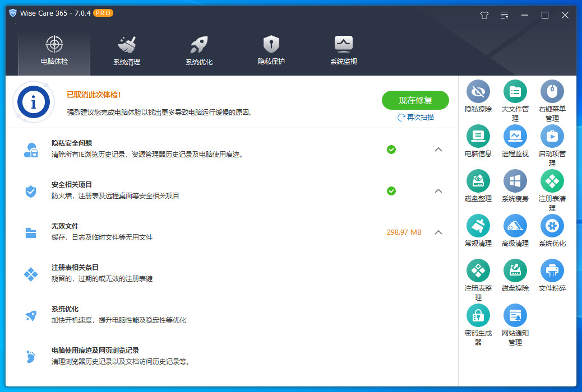Launch the 注册表整理 registry defrag tool
This screenshot has width=582, height=392.
[x=478, y=281]
